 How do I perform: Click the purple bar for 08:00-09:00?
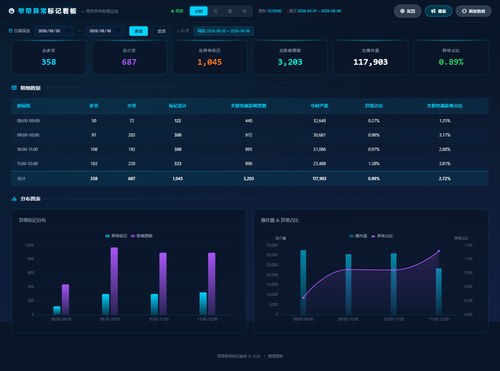click(65, 299)
